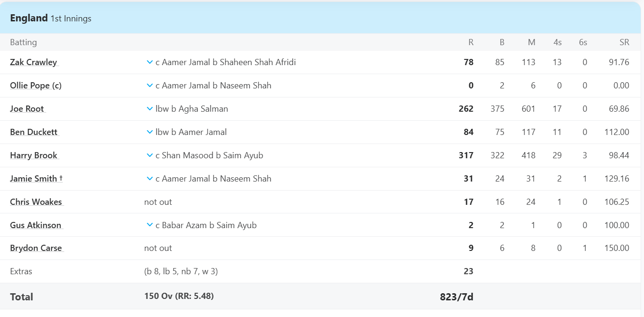Open Joe Root's player profile link
Screen dimensions: 644x317
[27, 109]
